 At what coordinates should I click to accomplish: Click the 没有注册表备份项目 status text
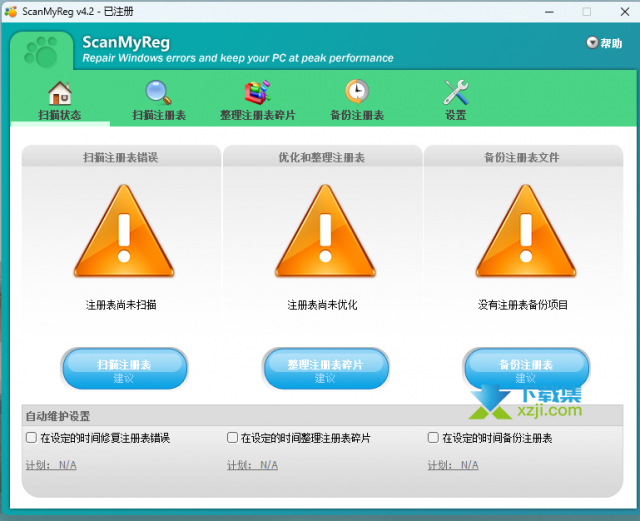pos(523,305)
